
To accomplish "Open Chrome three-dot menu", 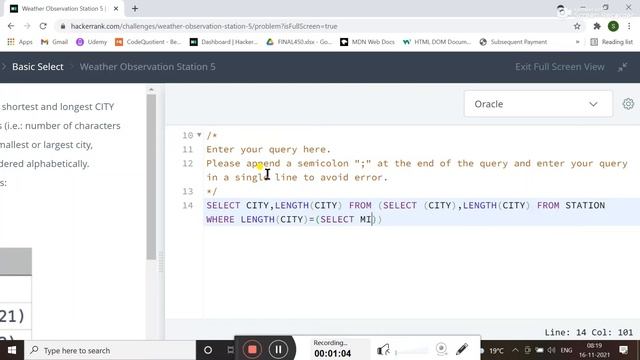I will point(629,26).
